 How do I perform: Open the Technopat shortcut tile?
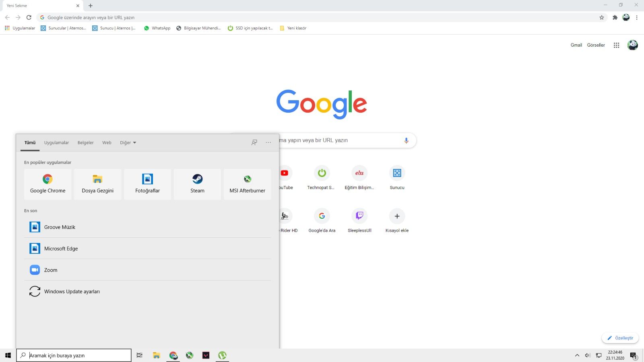coord(322,177)
